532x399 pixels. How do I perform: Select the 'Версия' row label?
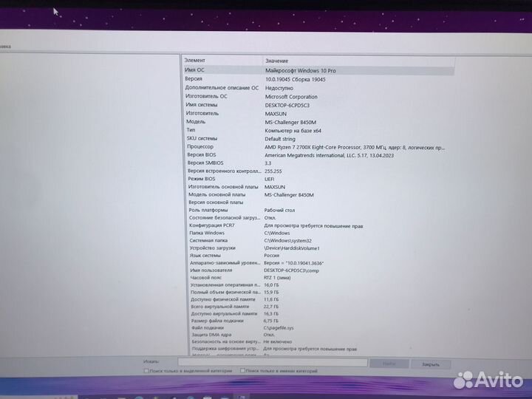pos(194,79)
